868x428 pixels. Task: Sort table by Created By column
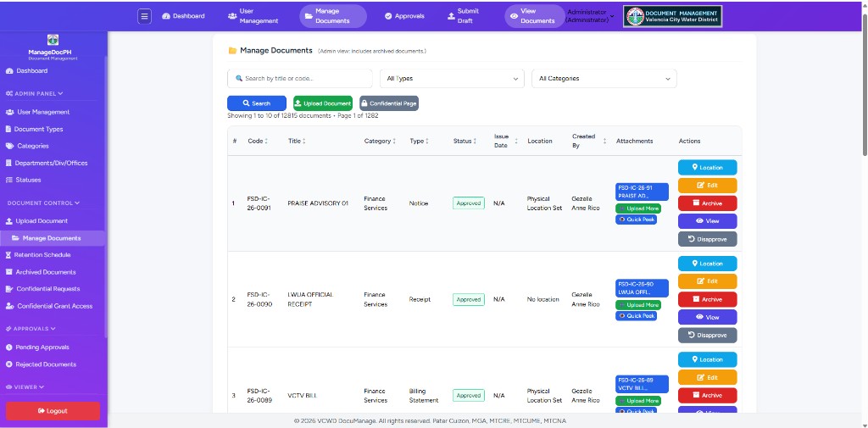[x=589, y=142]
